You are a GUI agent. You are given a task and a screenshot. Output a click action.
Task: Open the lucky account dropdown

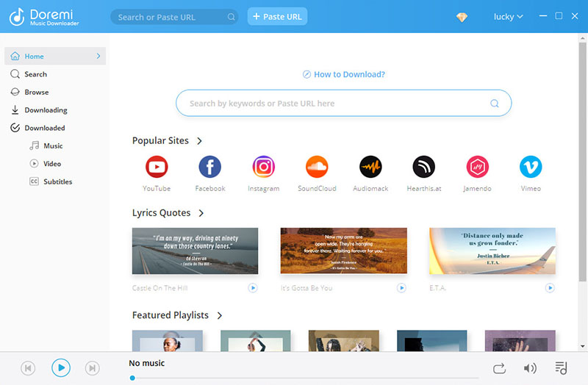click(508, 17)
